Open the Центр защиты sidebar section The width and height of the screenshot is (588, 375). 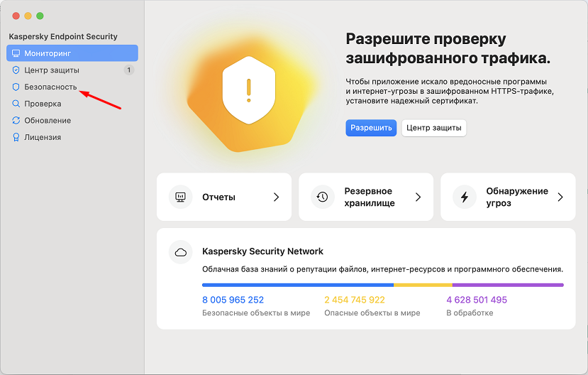(52, 70)
